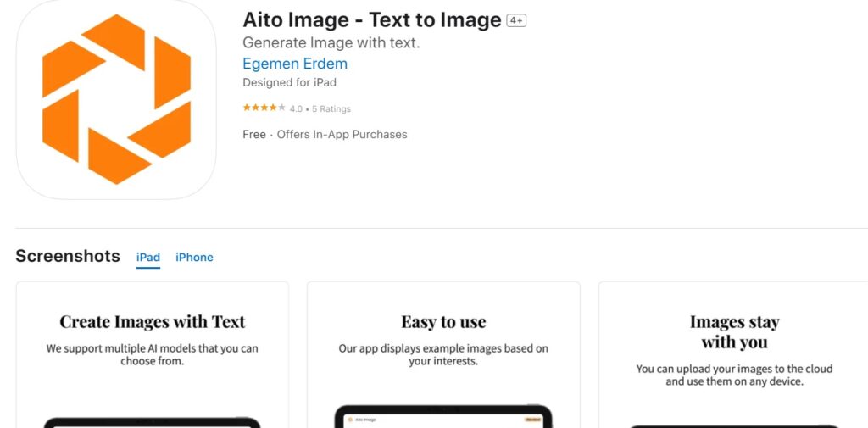Switch to the iPad screenshots tab
Screen dimensions: 868x428
coord(148,258)
